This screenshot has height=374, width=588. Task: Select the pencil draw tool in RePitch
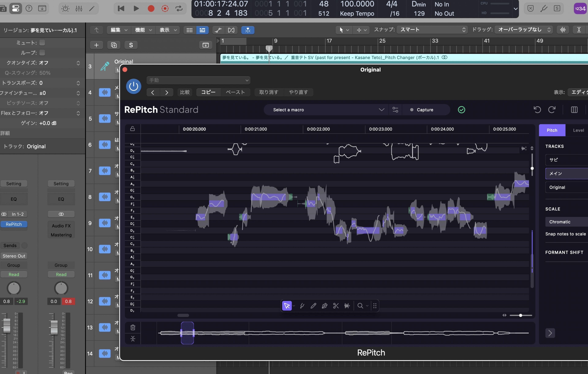click(313, 306)
